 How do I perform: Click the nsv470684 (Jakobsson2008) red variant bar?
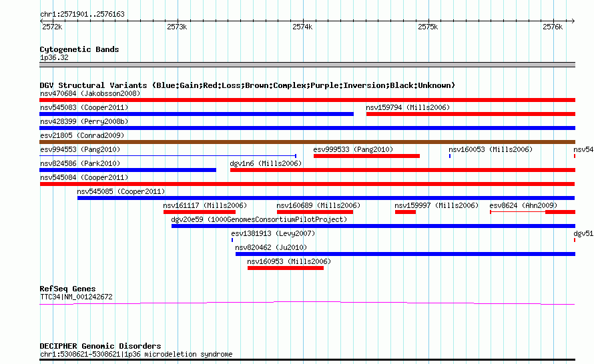(x=307, y=100)
